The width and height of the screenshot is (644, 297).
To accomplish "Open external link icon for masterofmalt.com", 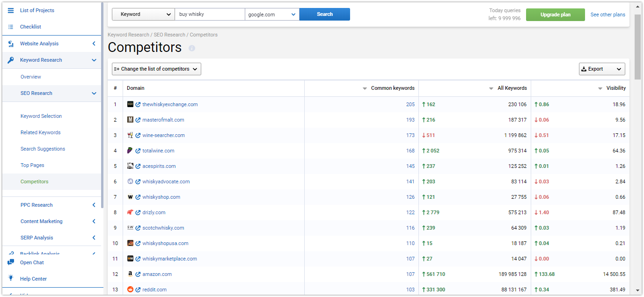I will pyautogui.click(x=138, y=120).
